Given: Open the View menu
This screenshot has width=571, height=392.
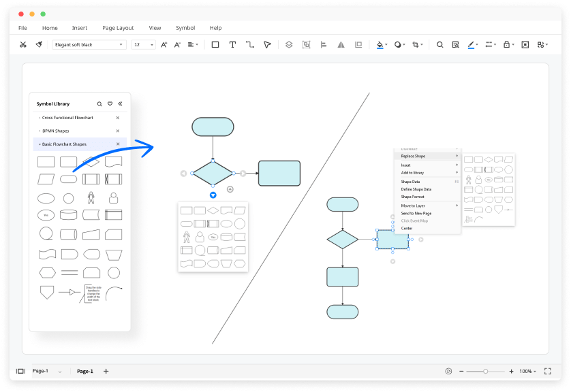Looking at the screenshot, I should point(155,28).
